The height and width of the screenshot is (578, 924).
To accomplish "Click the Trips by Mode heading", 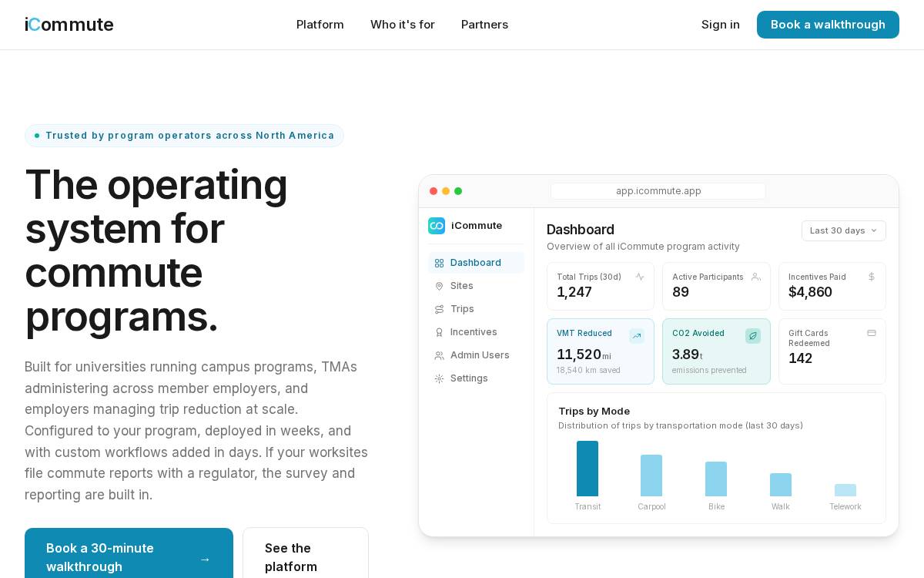I will coord(594,412).
